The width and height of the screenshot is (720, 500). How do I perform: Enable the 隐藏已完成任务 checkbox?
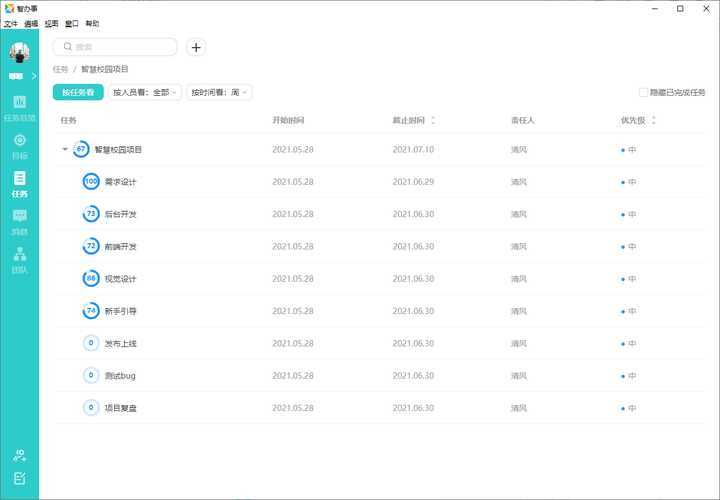tap(643, 92)
